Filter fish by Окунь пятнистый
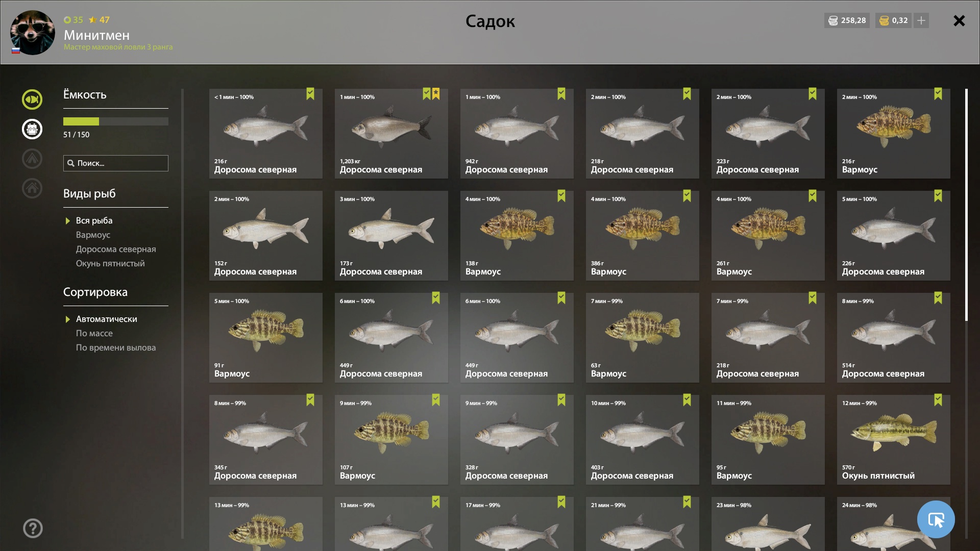The height and width of the screenshot is (551, 980). point(110,263)
